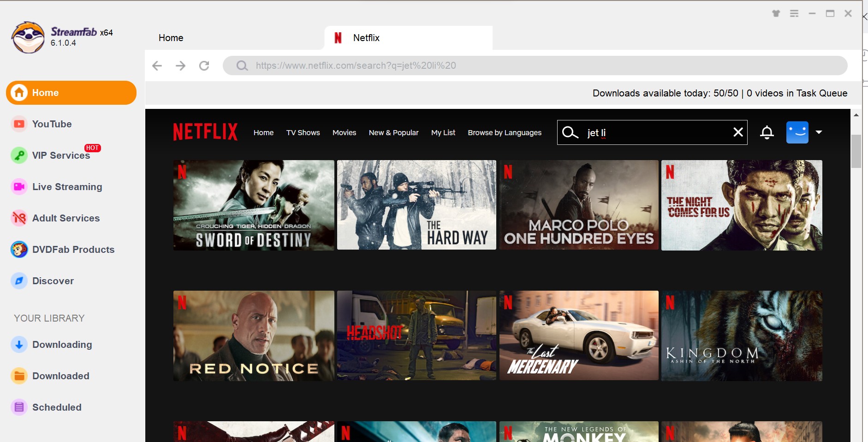
Task: Open Netflix notifications bell
Action: click(767, 132)
